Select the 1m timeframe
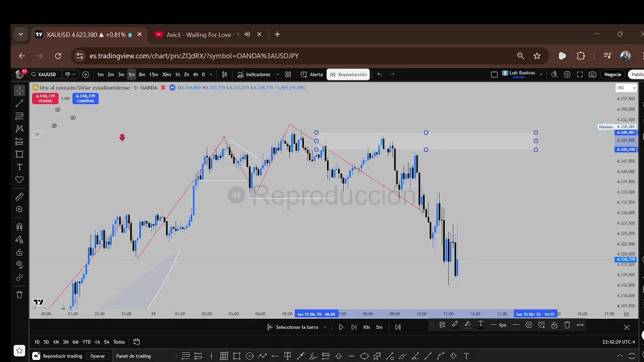This screenshot has height=362, width=644. (101, 74)
